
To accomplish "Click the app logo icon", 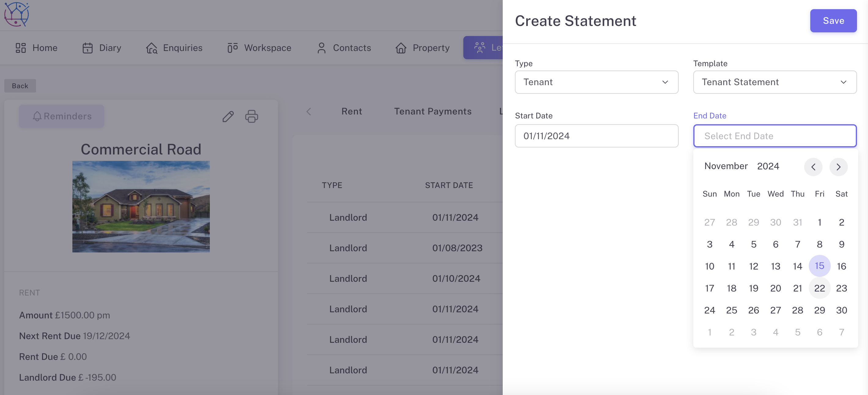I will 16,14.
